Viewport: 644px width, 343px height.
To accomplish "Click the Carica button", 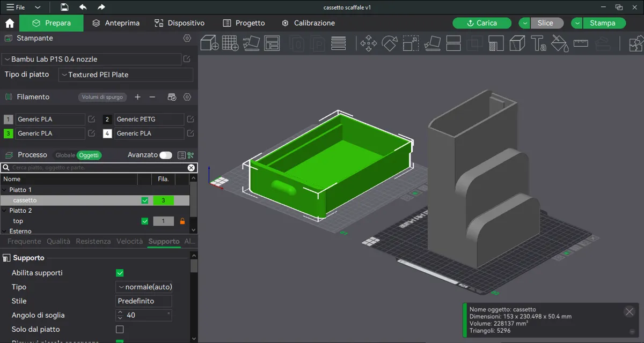I will 482,23.
